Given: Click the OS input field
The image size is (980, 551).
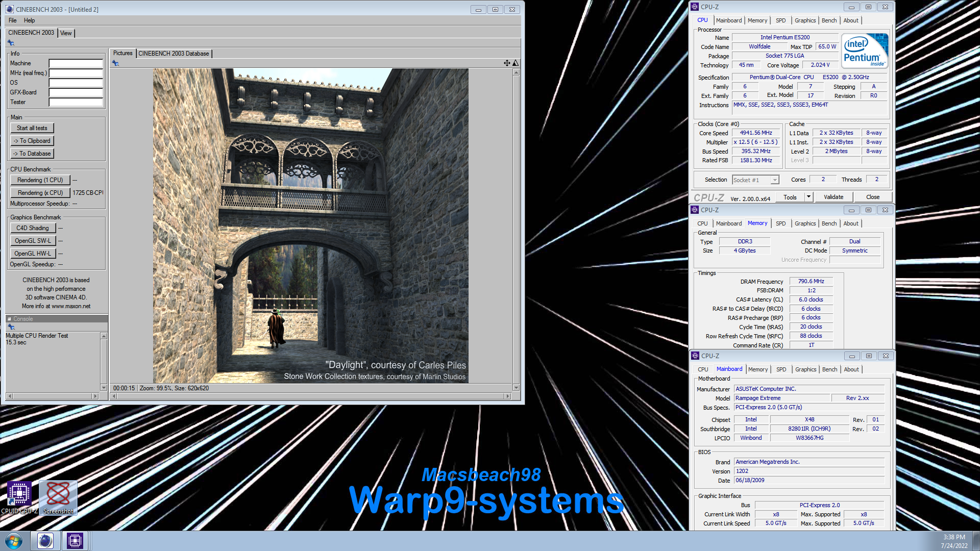Looking at the screenshot, I should pyautogui.click(x=76, y=83).
